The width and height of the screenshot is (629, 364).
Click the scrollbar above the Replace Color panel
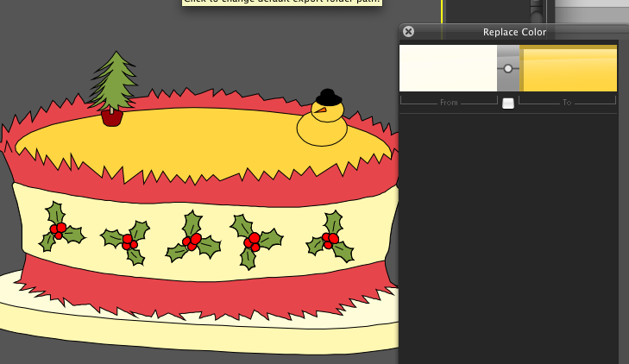point(538,10)
